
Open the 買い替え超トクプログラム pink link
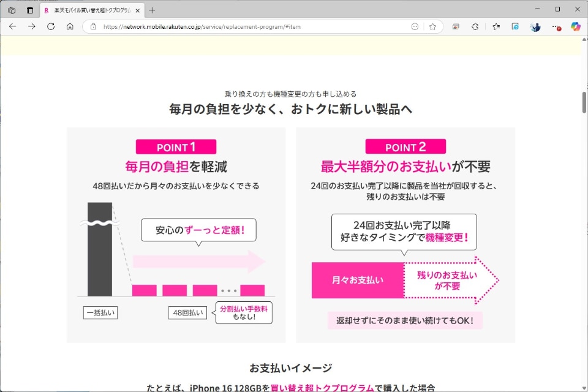(322, 388)
